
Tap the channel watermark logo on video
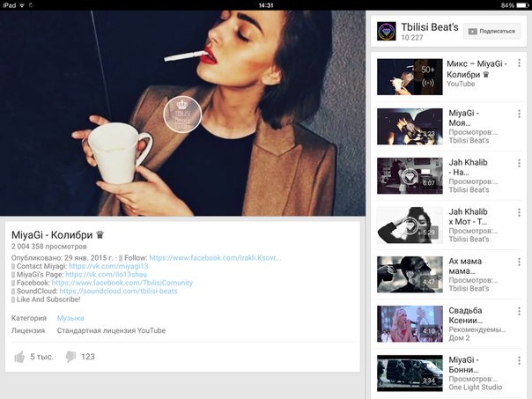tap(183, 113)
